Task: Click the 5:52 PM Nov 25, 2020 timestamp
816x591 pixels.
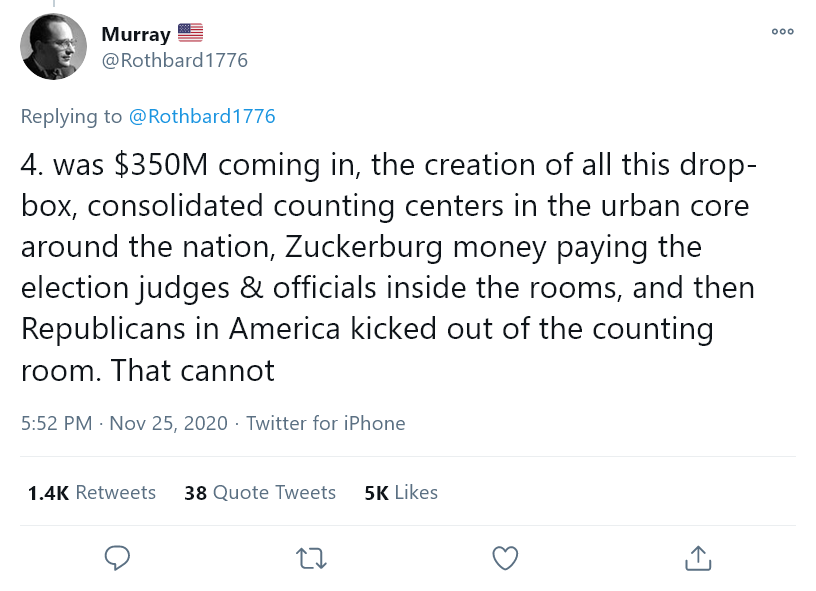Action: pos(124,423)
